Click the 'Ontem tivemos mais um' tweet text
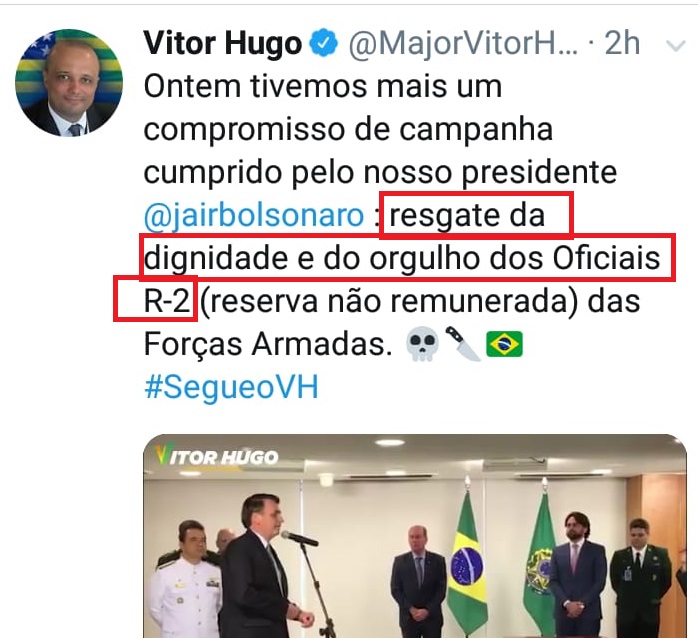The width and height of the screenshot is (698, 638). (x=323, y=86)
